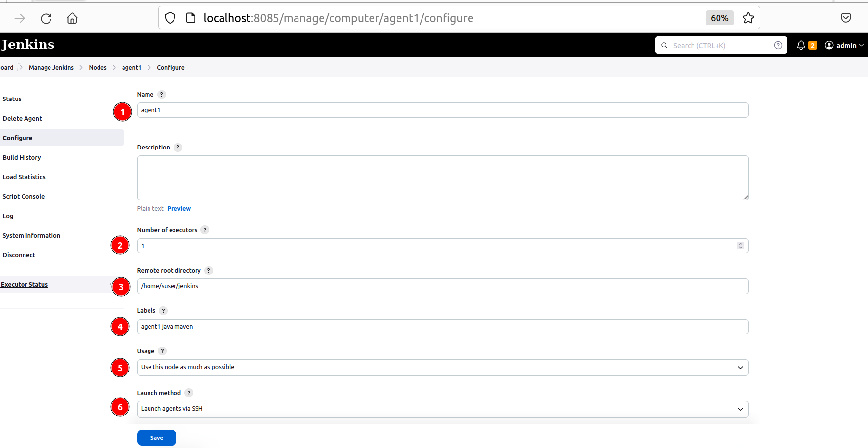Open the notifications bell icon

801,45
